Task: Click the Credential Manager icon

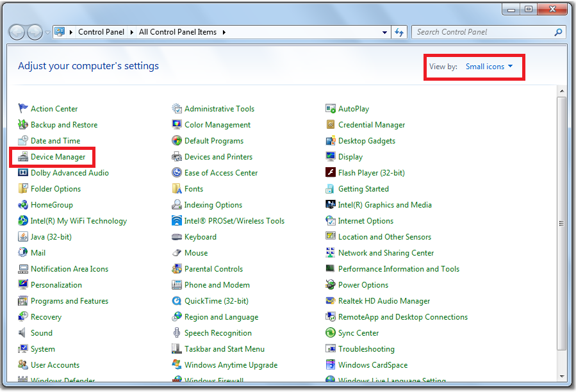Action: (x=331, y=124)
